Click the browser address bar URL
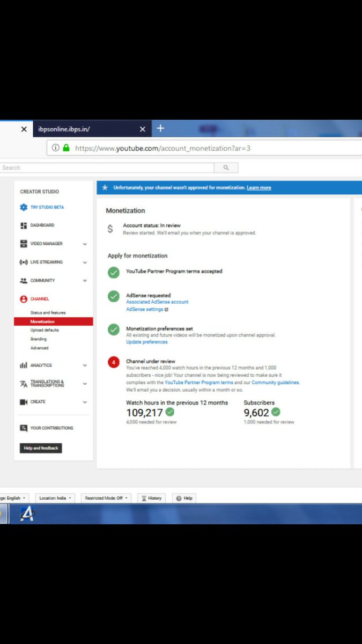362x644 pixels. pyautogui.click(x=162, y=148)
